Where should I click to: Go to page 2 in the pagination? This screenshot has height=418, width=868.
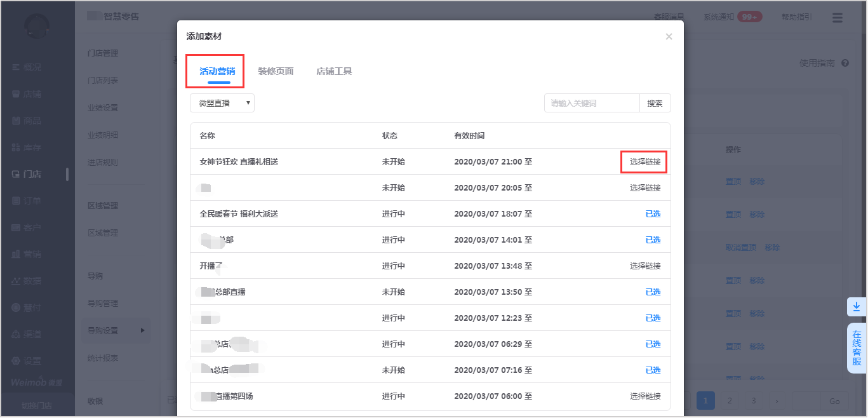point(730,401)
